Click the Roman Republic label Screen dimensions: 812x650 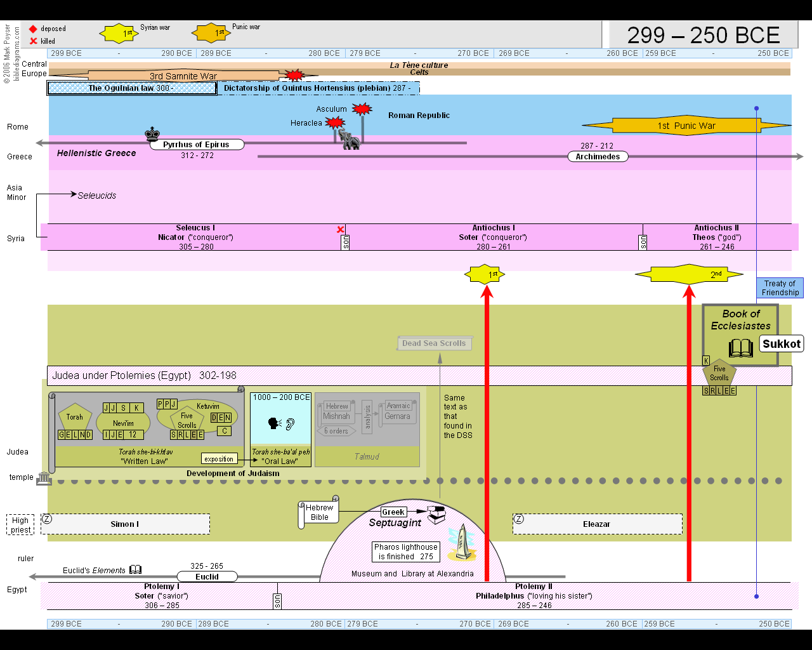(419, 116)
